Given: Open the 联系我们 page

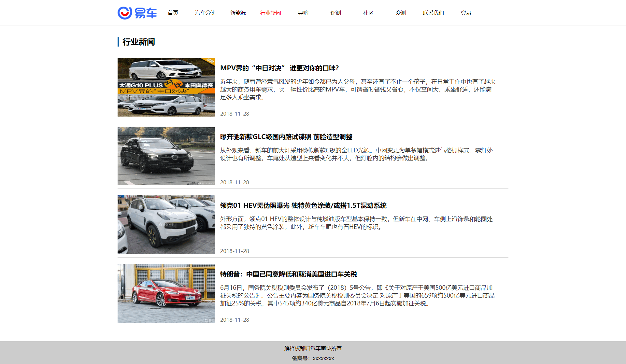Looking at the screenshot, I should point(434,13).
